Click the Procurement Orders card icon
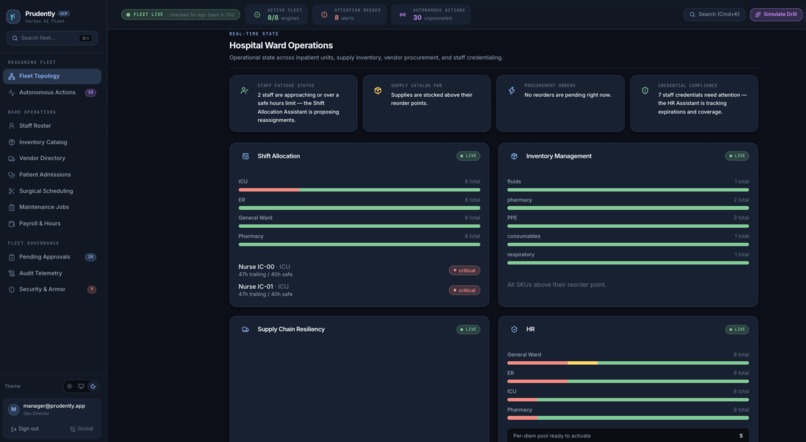Screen dimensions: 806x442 511,90
